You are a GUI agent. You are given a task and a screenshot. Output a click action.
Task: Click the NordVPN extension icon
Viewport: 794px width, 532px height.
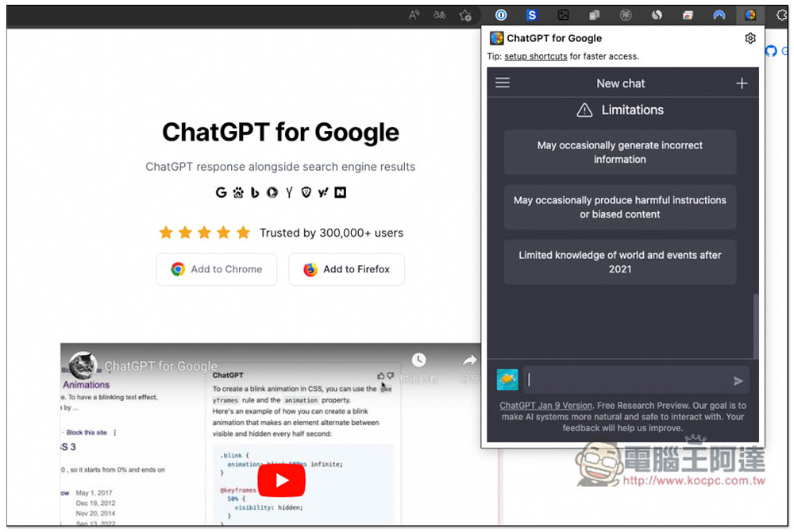tap(719, 15)
